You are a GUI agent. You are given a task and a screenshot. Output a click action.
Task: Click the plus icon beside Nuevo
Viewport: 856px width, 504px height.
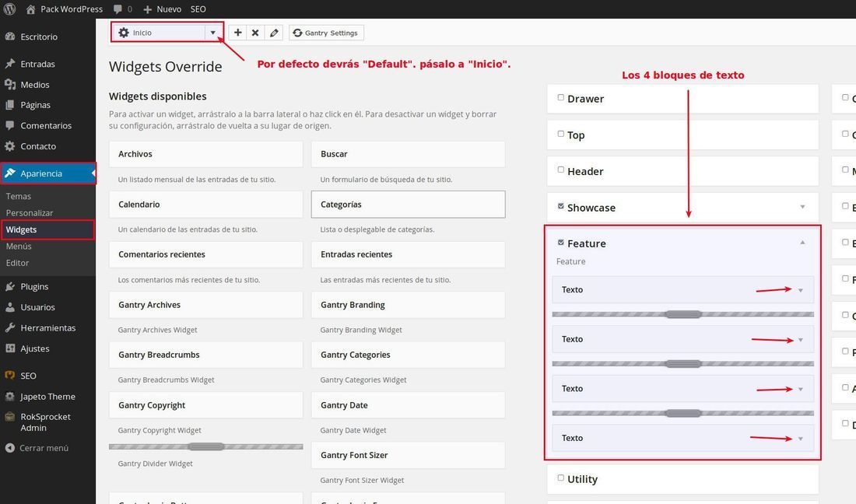click(147, 9)
